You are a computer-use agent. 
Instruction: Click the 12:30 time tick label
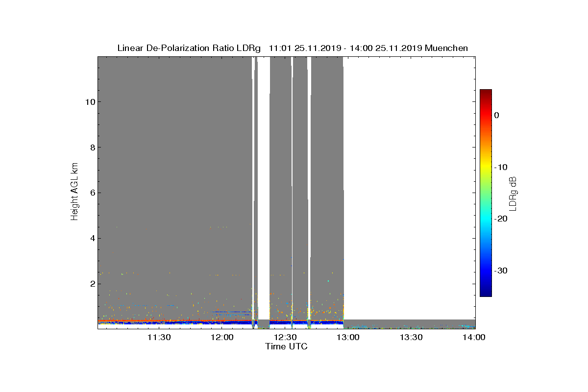click(x=285, y=338)
